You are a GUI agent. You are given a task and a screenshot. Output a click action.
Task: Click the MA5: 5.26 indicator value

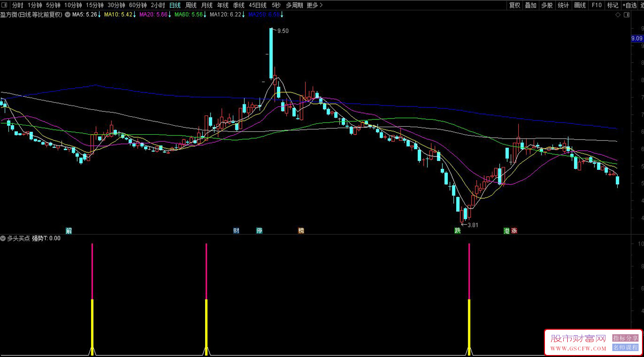87,15
